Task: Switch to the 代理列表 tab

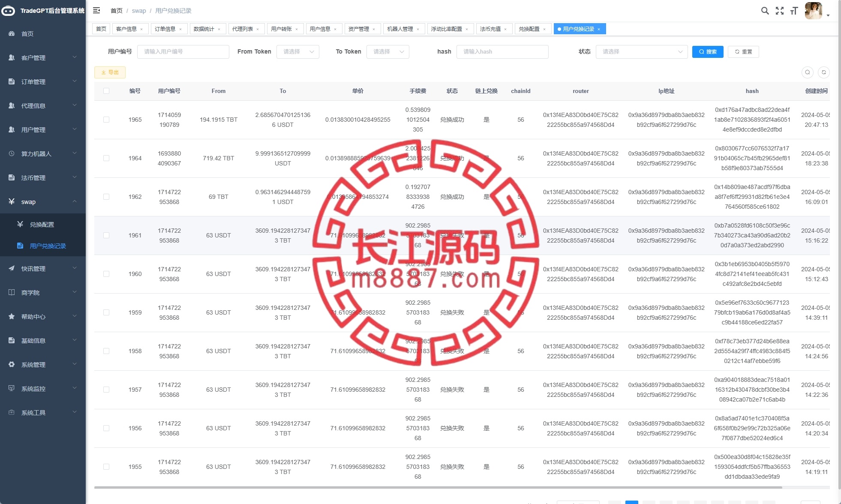Action: [x=246, y=29]
